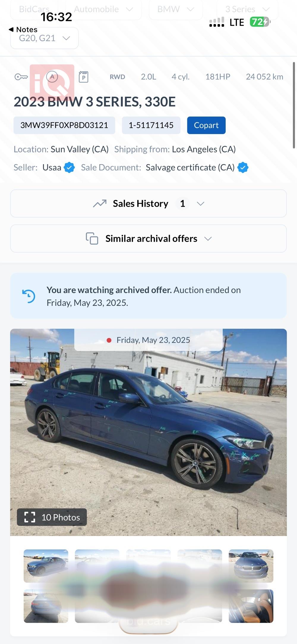Tap the fuel pump icon
This screenshot has width=297, height=644.
pos(83,77)
